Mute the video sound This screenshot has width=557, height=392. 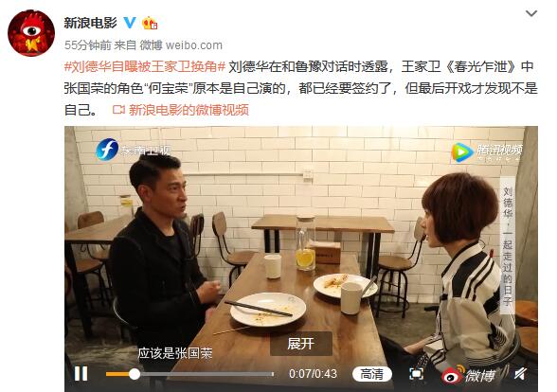521,373
